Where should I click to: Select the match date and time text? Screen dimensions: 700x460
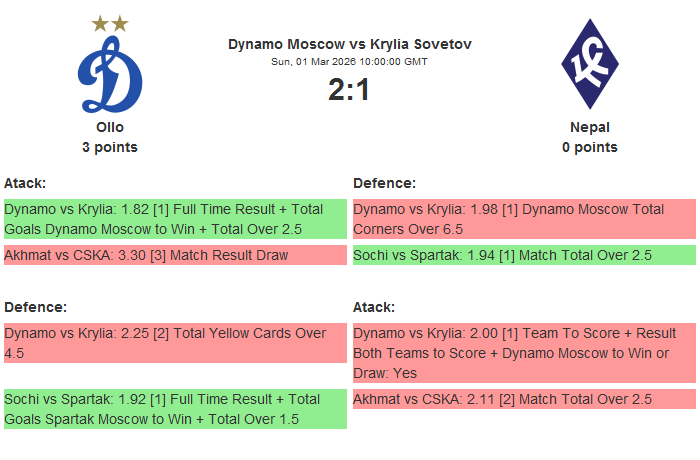tap(350, 62)
